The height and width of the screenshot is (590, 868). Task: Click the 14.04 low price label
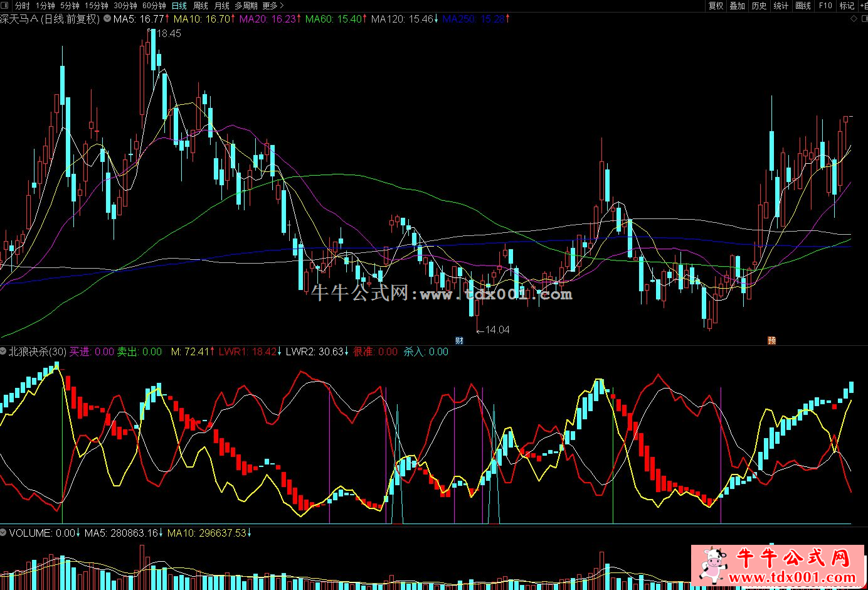pyautogui.click(x=497, y=330)
